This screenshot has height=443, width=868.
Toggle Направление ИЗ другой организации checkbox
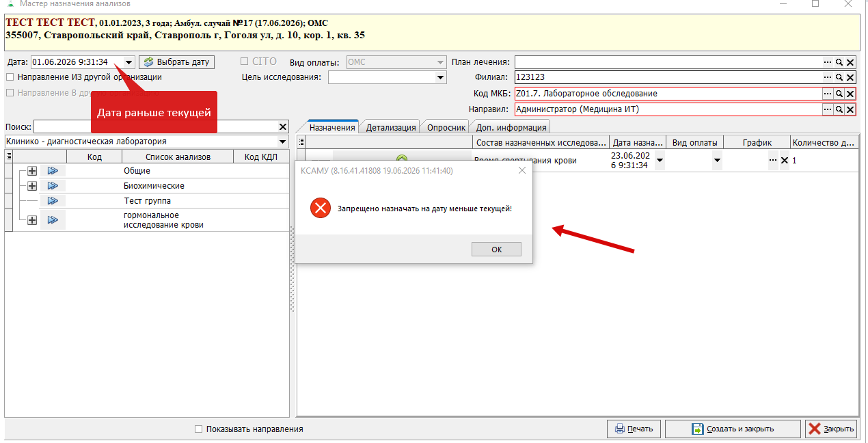pyautogui.click(x=10, y=77)
